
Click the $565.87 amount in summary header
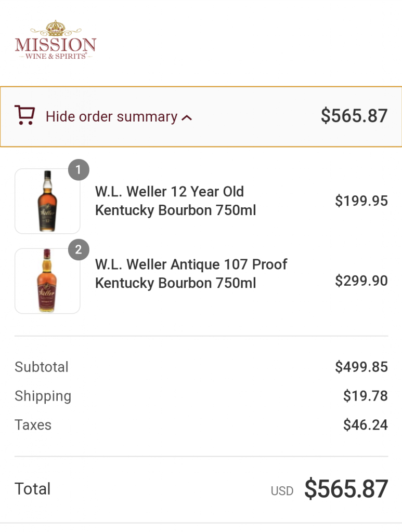point(354,116)
